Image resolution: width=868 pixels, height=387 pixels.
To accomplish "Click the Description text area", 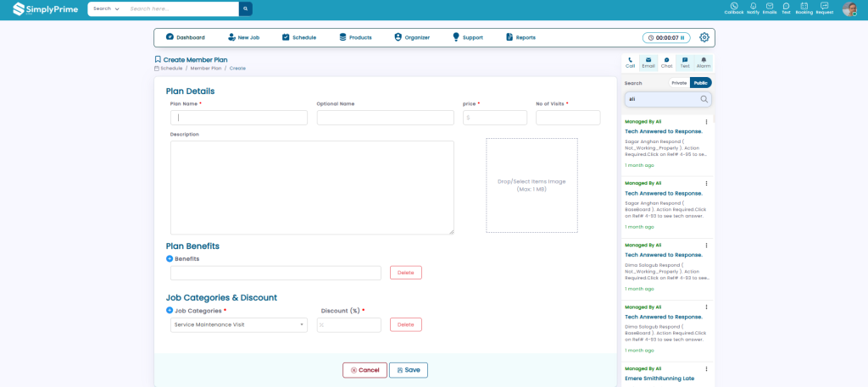I will pos(312,187).
